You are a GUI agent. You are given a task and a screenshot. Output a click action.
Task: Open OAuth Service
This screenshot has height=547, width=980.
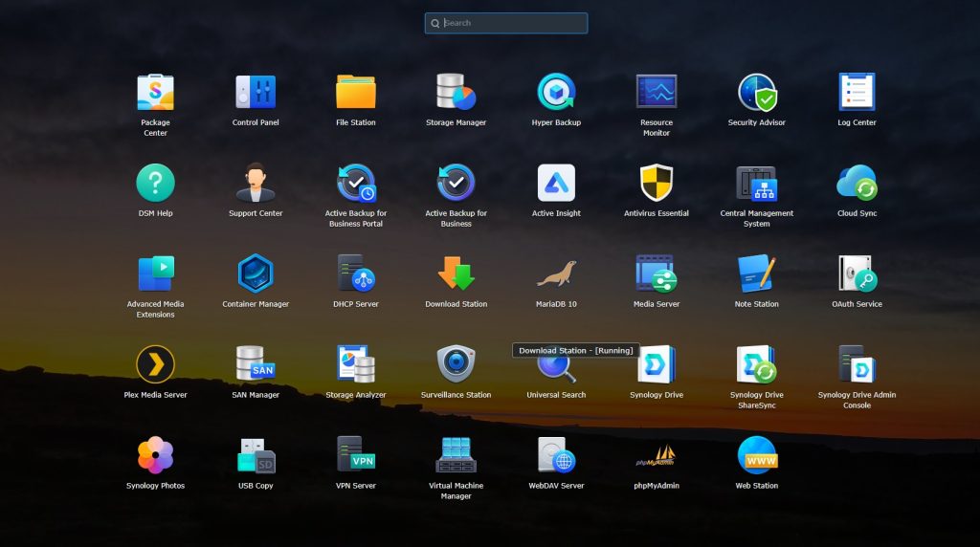pyautogui.click(x=857, y=273)
